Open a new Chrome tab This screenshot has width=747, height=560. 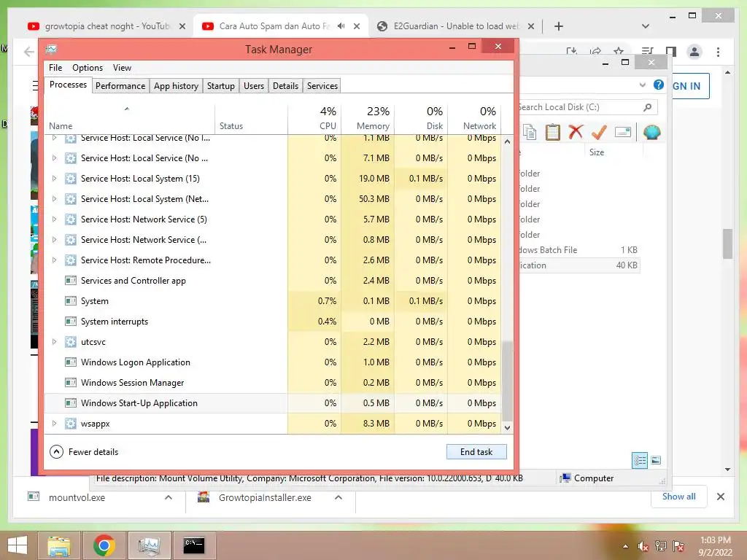[x=559, y=26]
